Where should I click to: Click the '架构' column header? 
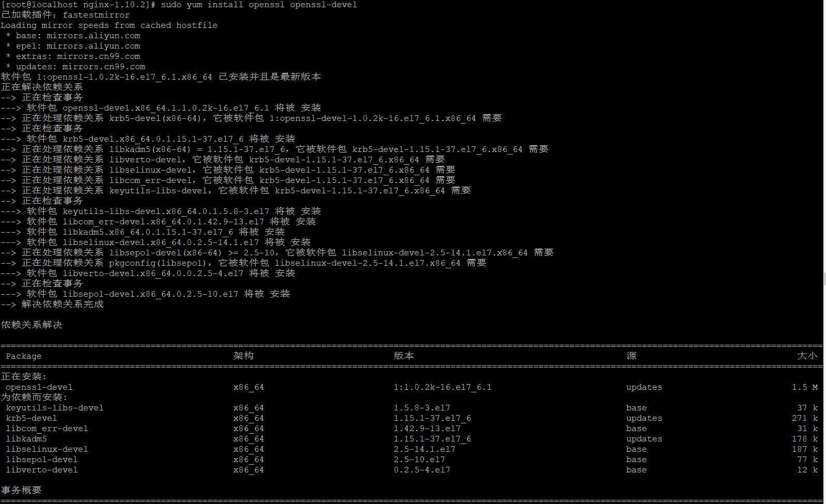pyautogui.click(x=244, y=356)
